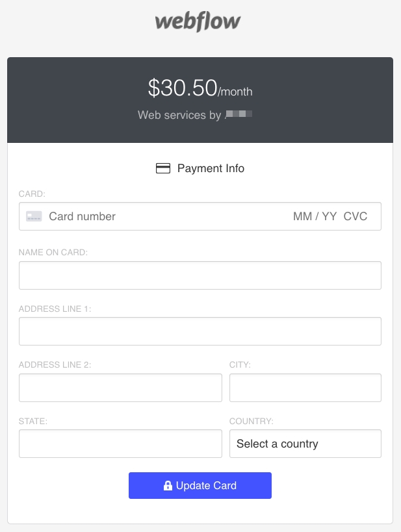Focus the City input field
401x532 pixels.
pos(305,388)
